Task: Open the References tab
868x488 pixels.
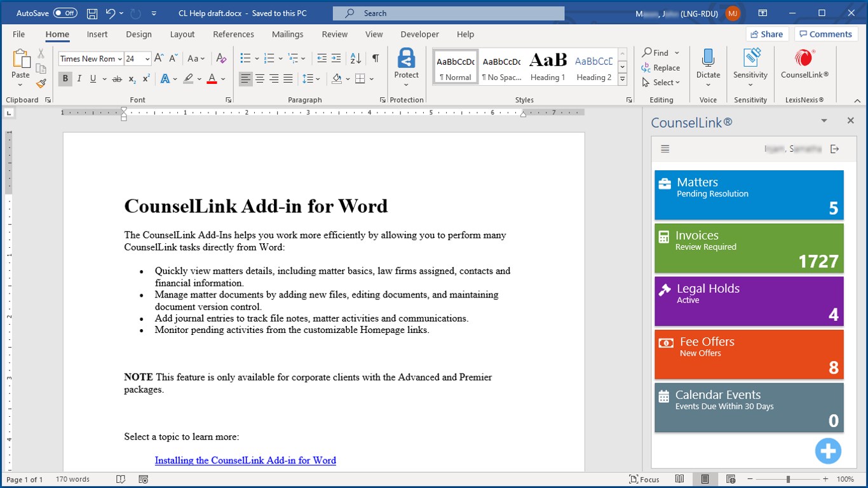Action: (233, 34)
